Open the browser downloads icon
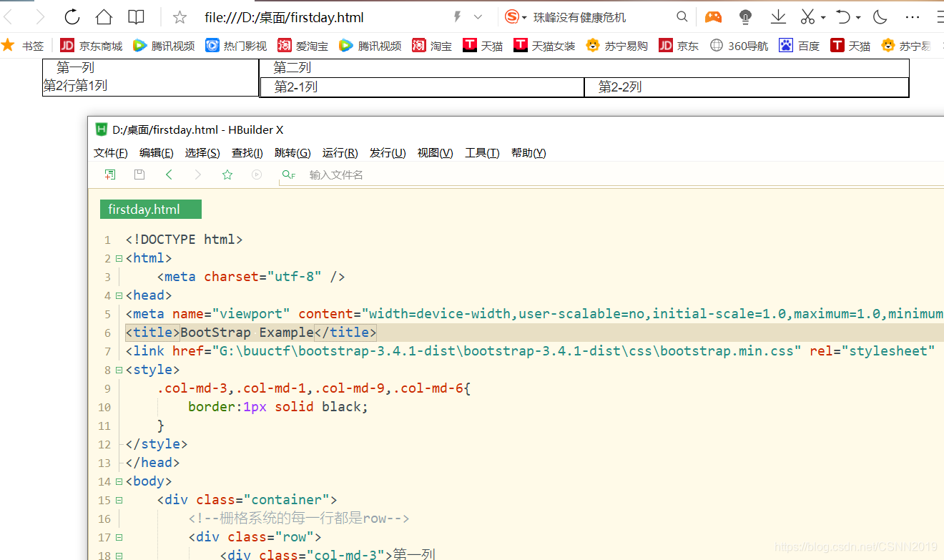The height and width of the screenshot is (560, 944). tap(778, 17)
